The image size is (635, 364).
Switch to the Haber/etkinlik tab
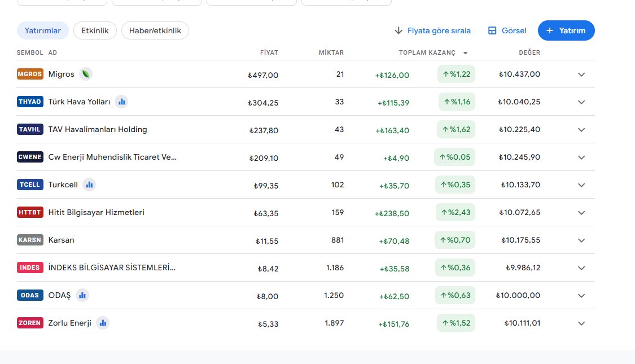pos(155,31)
